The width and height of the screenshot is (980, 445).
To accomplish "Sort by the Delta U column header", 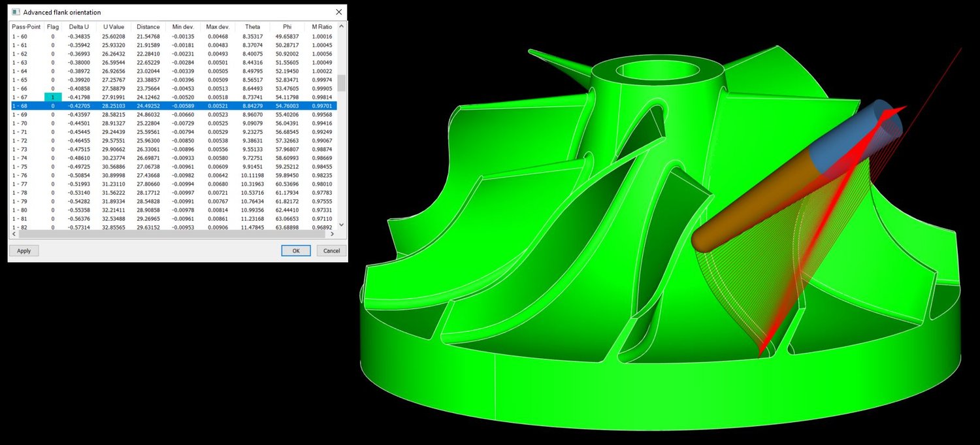I will click(x=78, y=26).
